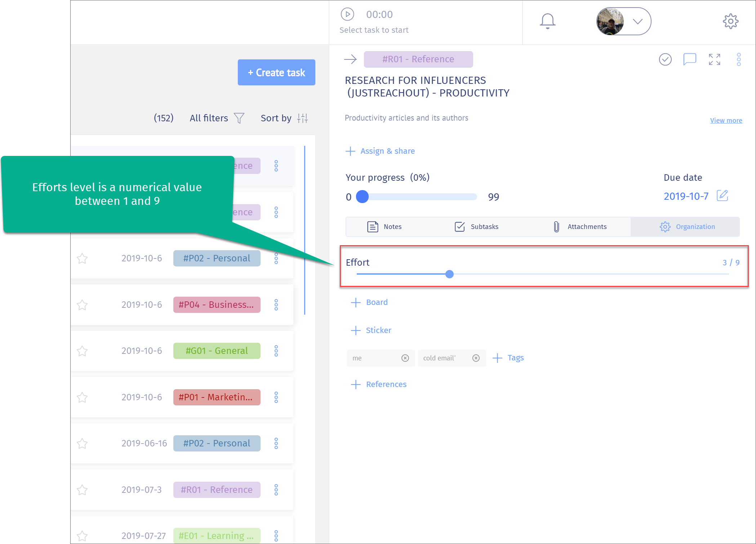Star the #P01 - Marketing task
Image resolution: width=756 pixels, height=544 pixels.
point(82,397)
